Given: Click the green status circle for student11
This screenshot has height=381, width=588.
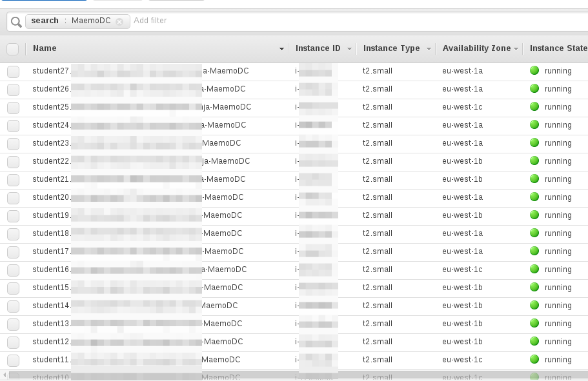Looking at the screenshot, I should (x=534, y=360).
